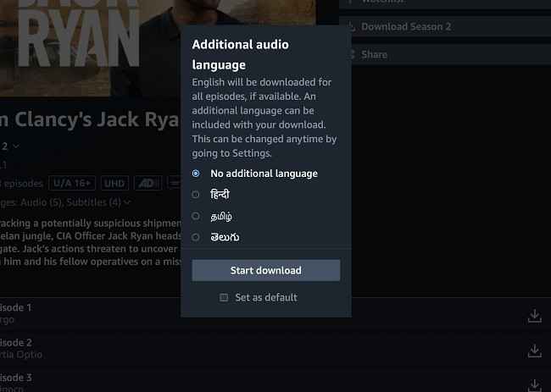Click the Share button
The height and width of the screenshot is (392, 551).
click(x=445, y=55)
